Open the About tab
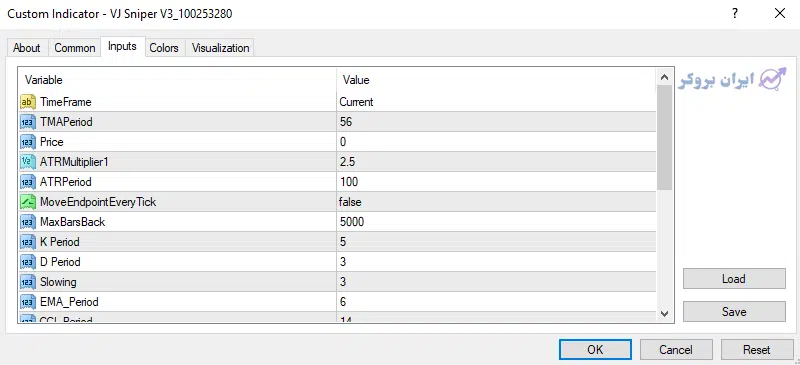Image resolution: width=800 pixels, height=365 pixels. coord(27,48)
